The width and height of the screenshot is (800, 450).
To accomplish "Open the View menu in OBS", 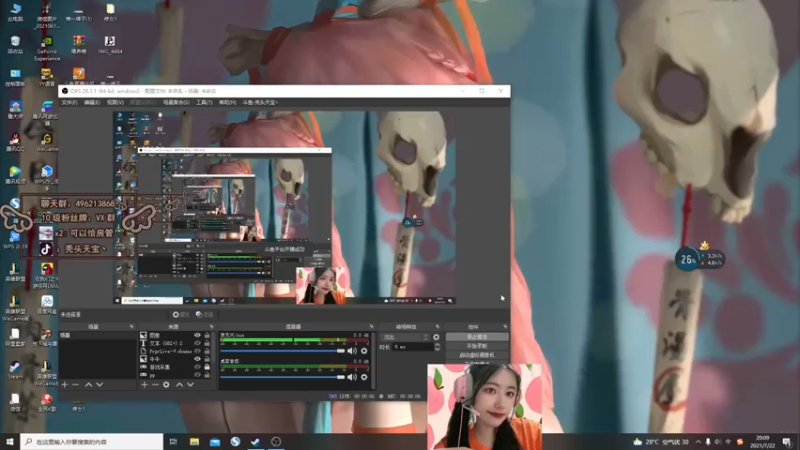I will (x=115, y=103).
